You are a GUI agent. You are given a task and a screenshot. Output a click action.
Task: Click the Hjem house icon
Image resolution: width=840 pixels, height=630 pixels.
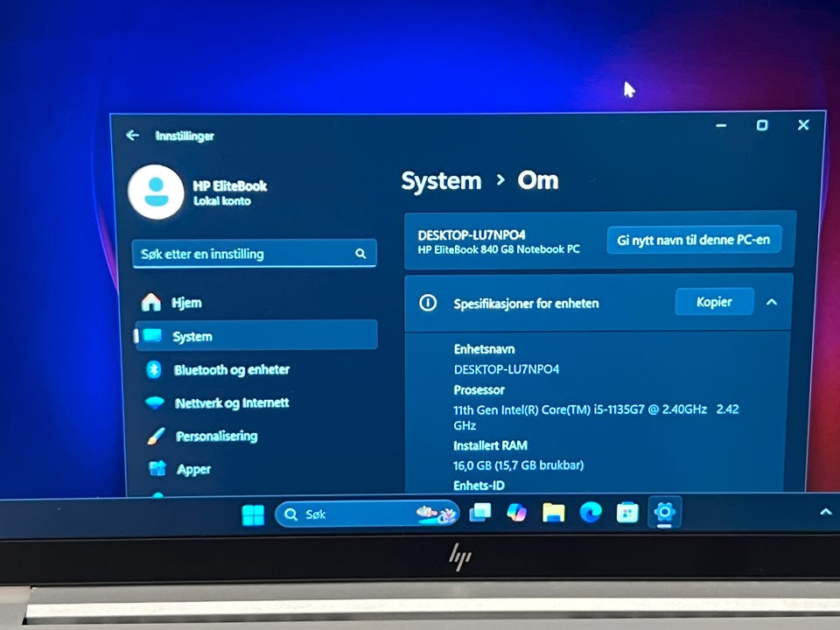coord(151,302)
